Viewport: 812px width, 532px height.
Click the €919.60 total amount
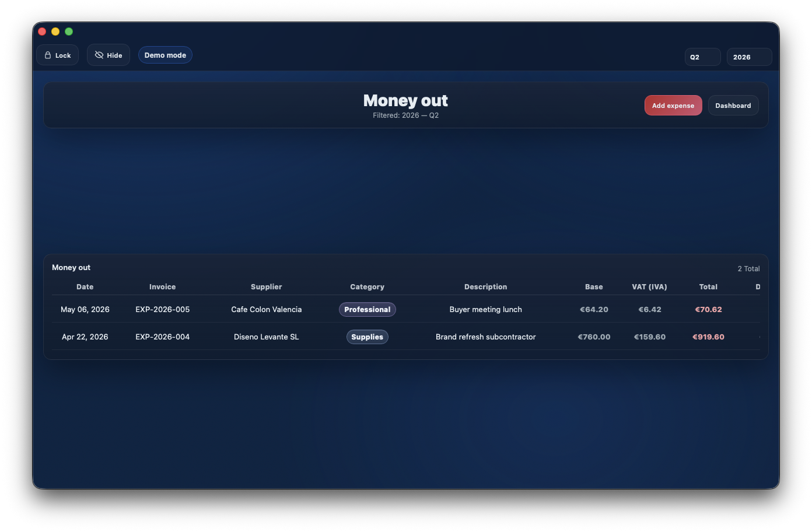coord(708,337)
